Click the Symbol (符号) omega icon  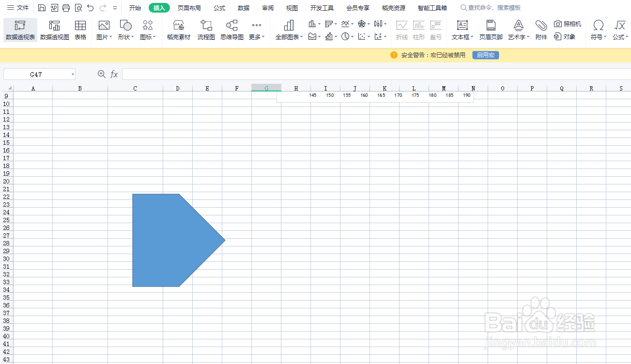(x=599, y=25)
